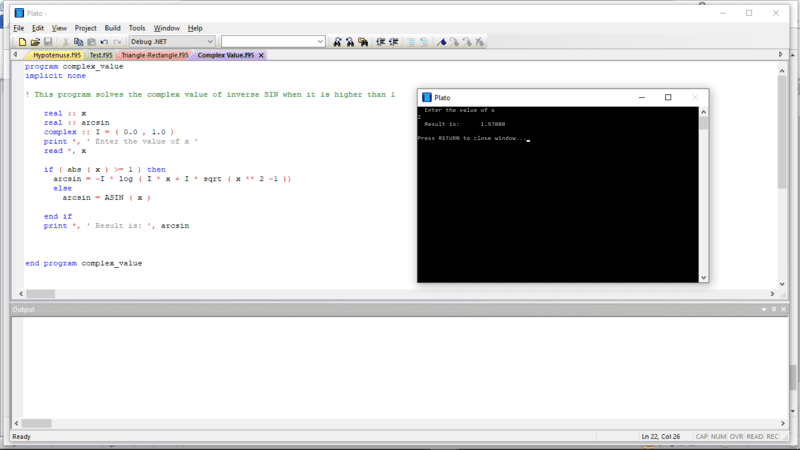The image size is (800, 450).
Task: Click the New file icon
Action: [x=21, y=42]
